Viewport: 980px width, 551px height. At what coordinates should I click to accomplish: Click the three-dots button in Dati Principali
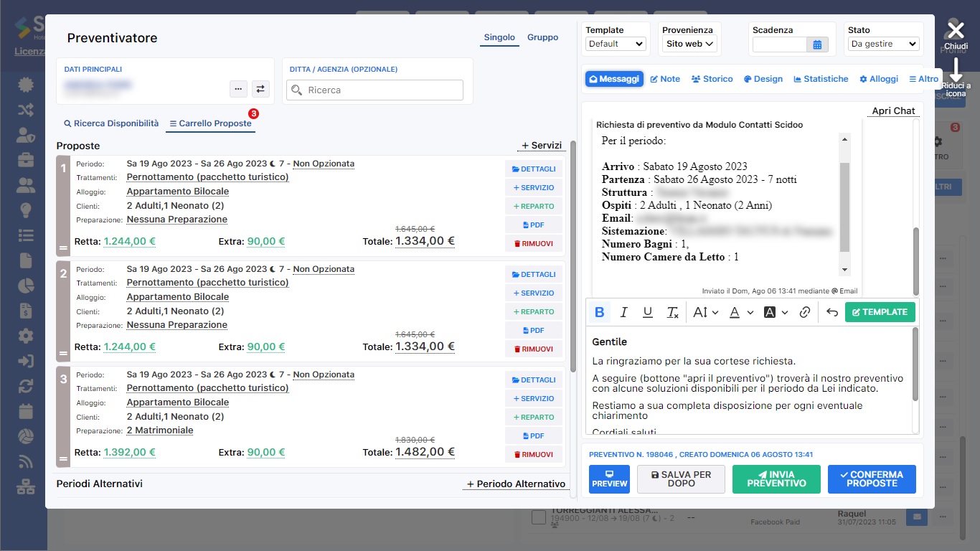click(239, 89)
